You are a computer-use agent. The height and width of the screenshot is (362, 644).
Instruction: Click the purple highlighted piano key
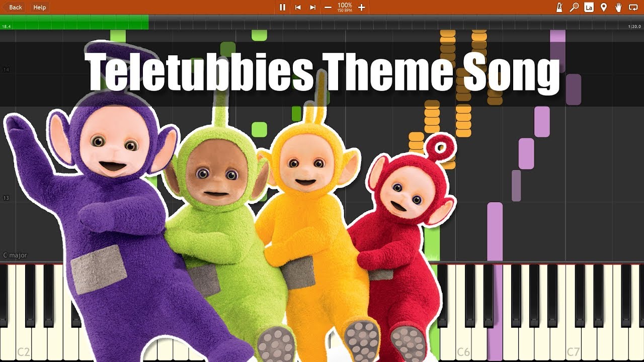coord(495,313)
